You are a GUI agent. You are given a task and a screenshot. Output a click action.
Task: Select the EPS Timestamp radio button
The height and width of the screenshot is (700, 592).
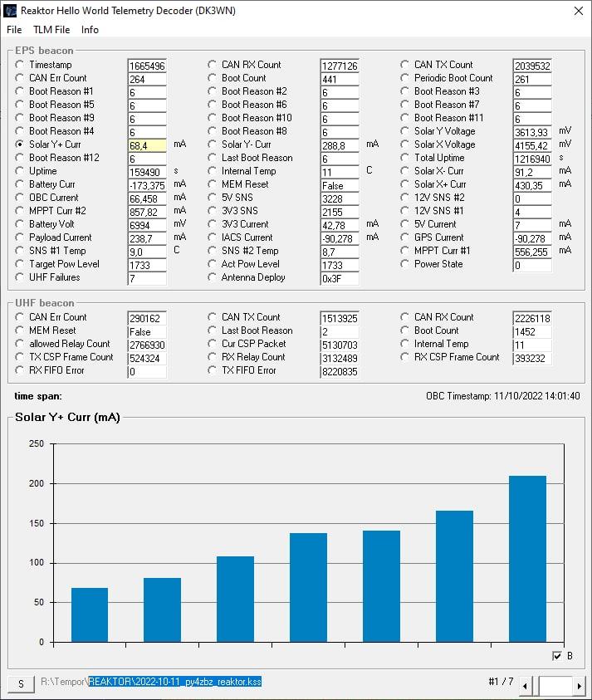[x=20, y=65]
